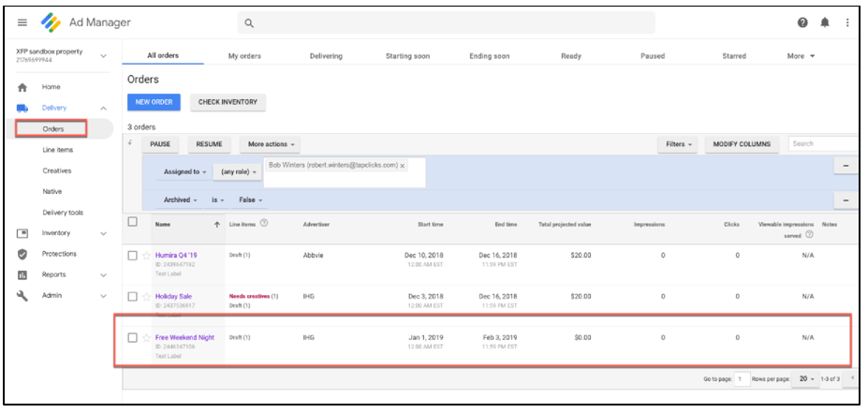
Task: Switch to the Paused tab
Action: coord(653,56)
